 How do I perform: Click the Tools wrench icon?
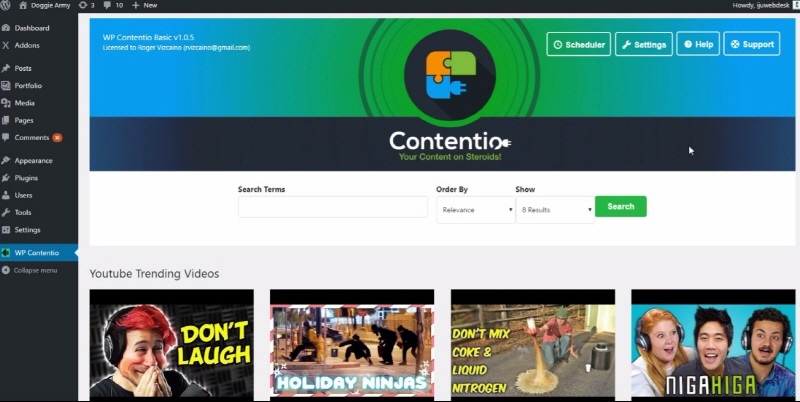6,213
